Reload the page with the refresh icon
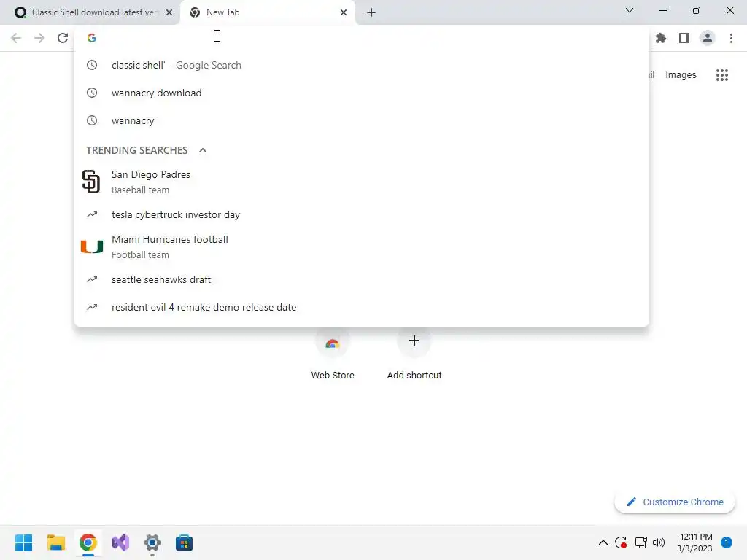 63,38
